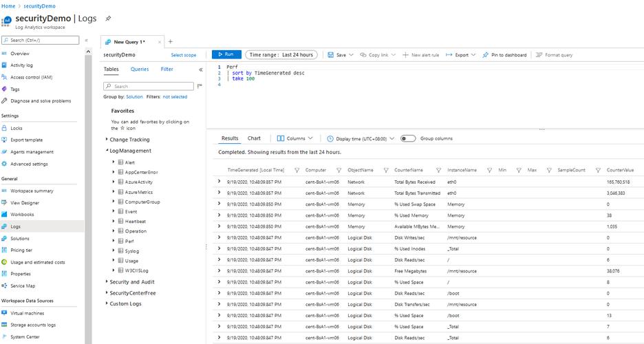
Task: Run the query
Action: click(x=226, y=55)
